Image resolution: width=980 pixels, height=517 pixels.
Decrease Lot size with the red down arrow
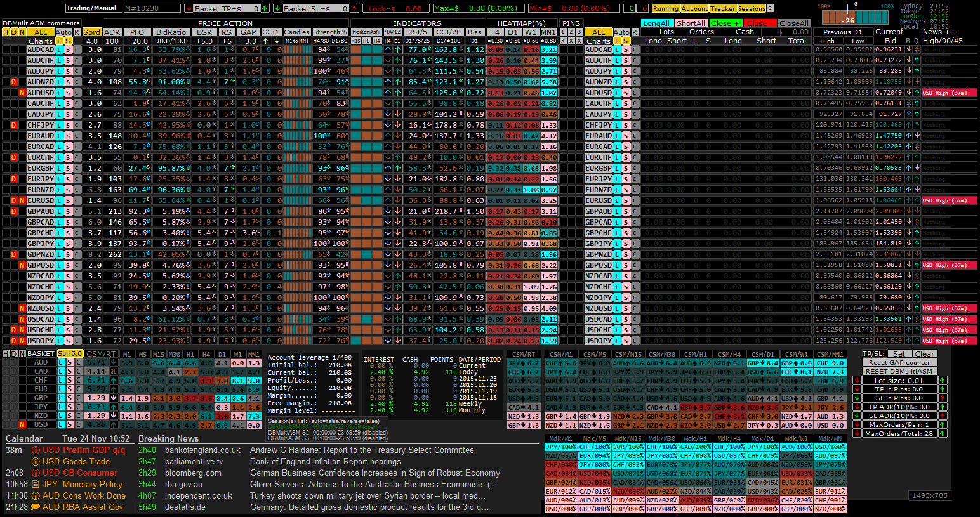858,381
